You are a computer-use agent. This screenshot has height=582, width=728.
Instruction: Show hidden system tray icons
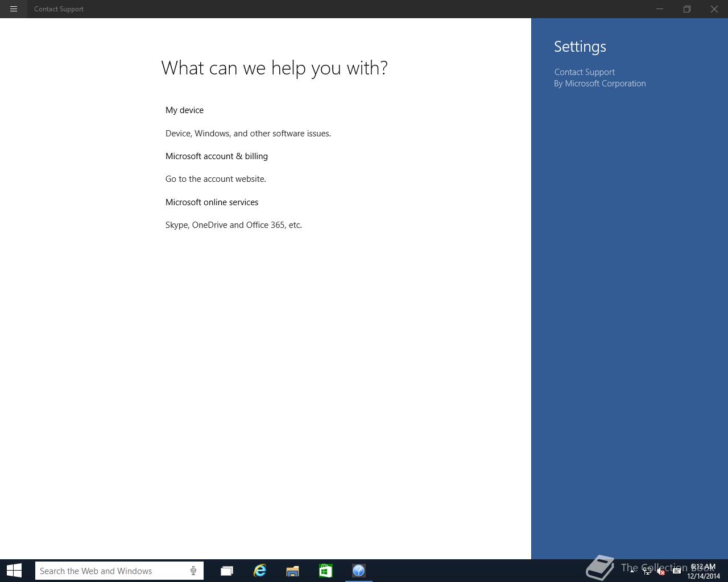pos(632,571)
